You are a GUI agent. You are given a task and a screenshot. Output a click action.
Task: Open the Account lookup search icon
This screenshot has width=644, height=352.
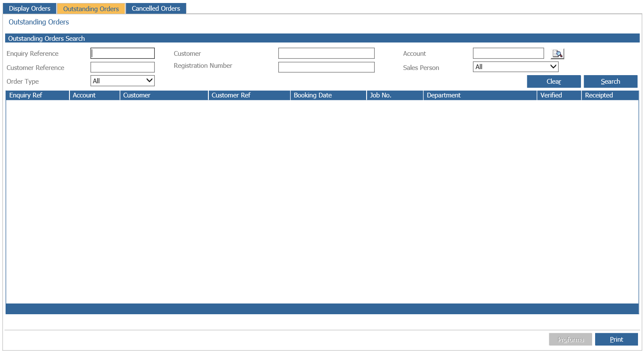(557, 53)
